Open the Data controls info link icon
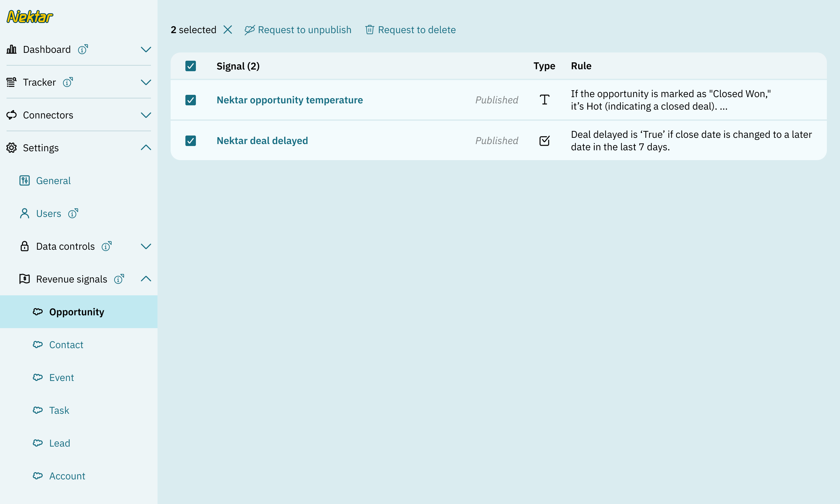840x504 pixels. [x=107, y=246]
